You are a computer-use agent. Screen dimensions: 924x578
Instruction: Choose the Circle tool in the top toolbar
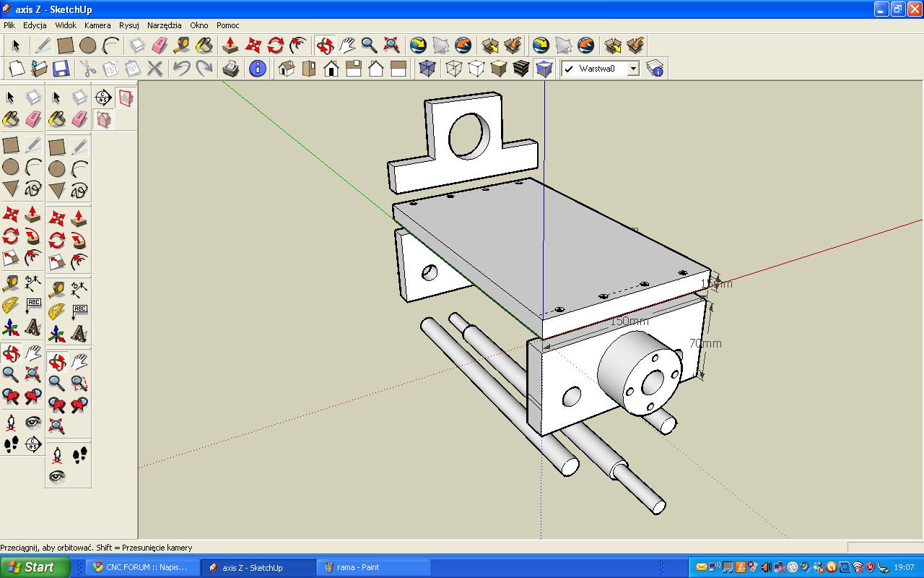point(88,46)
